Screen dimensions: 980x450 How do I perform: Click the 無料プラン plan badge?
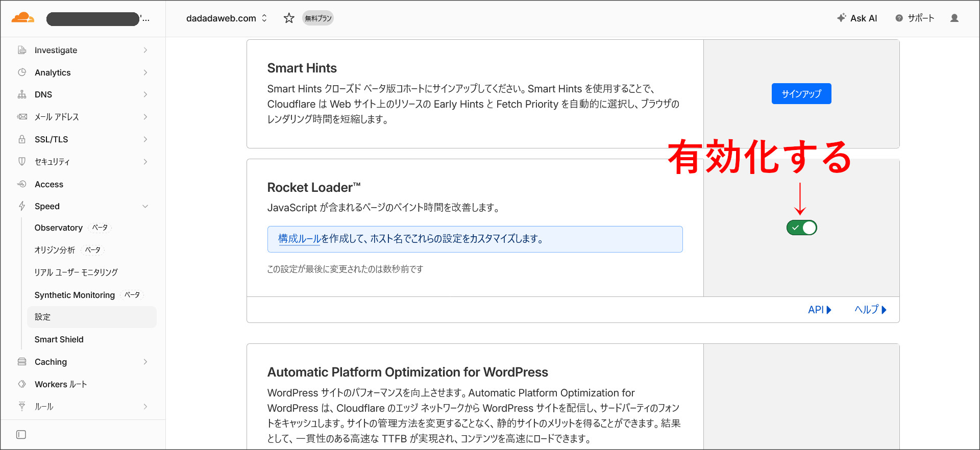pos(318,18)
